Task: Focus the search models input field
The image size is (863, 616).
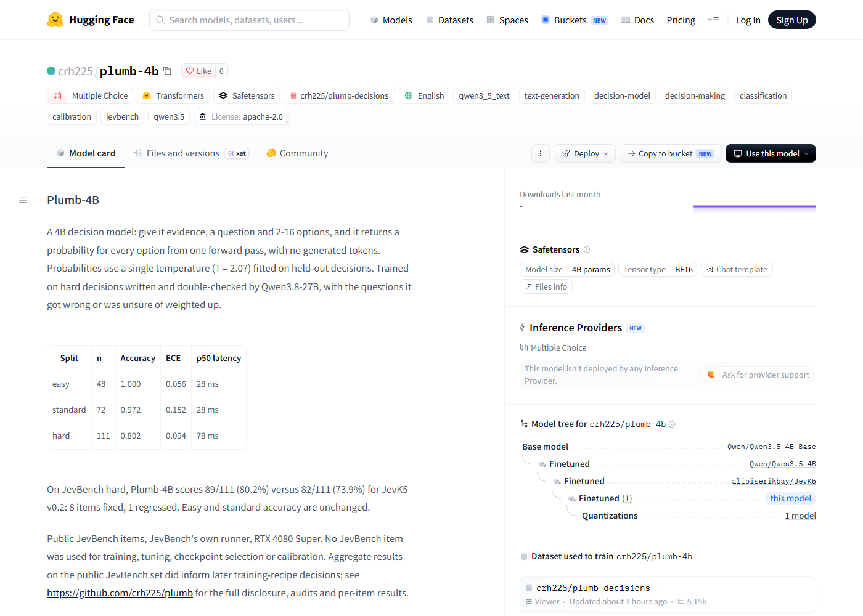Action: [x=249, y=20]
